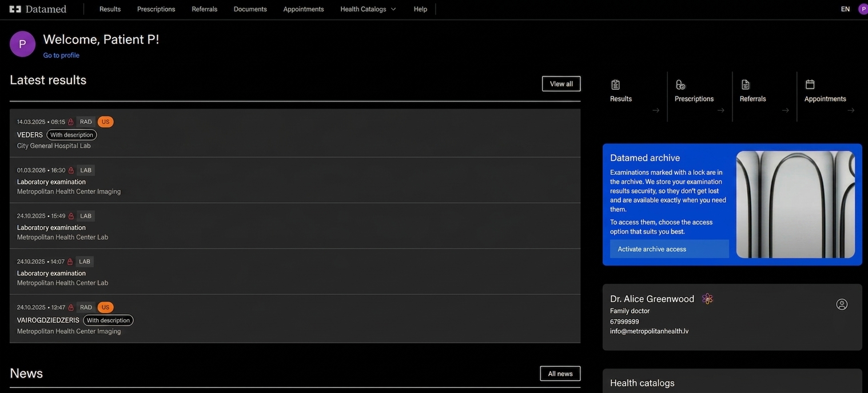The height and width of the screenshot is (393, 868).
Task: Click the Health catalogs panel heading
Action: click(642, 383)
